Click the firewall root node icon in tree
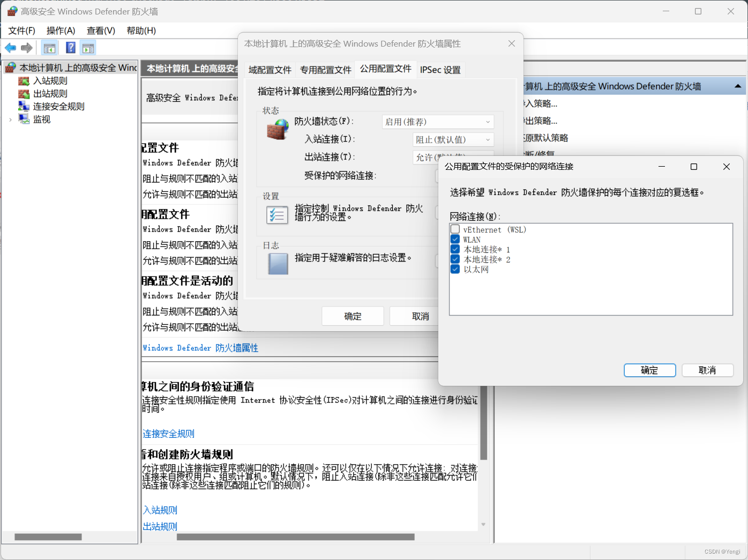This screenshot has width=748, height=560. coord(10,68)
